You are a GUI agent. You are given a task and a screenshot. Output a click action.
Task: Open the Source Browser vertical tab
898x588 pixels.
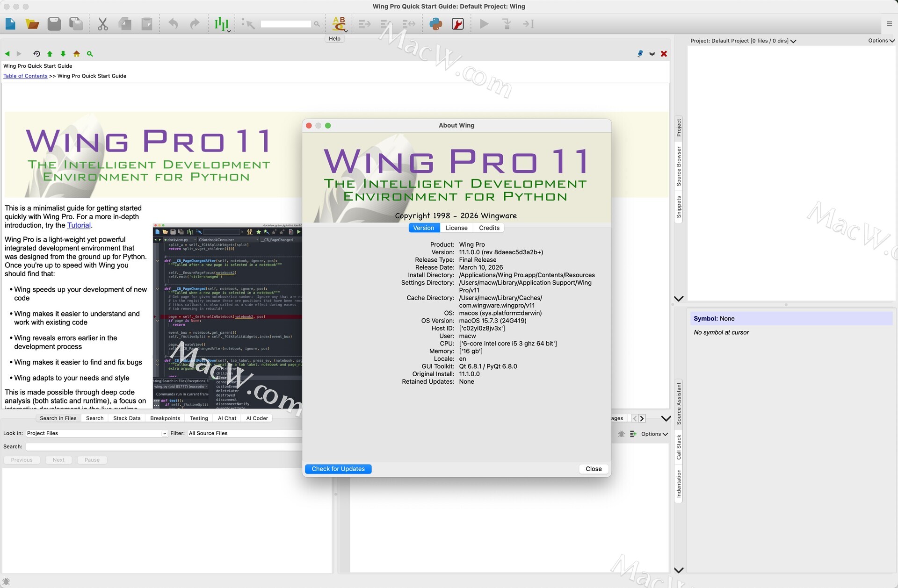coord(679,166)
